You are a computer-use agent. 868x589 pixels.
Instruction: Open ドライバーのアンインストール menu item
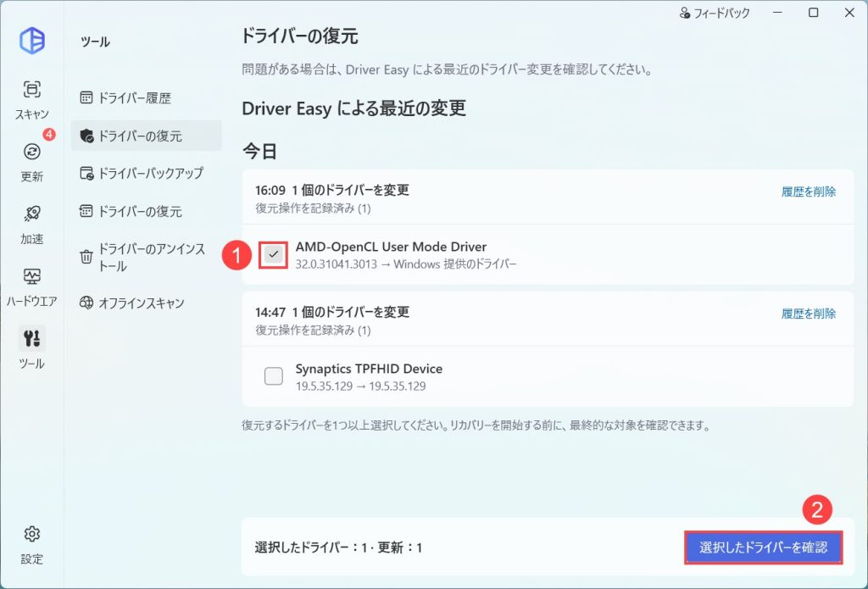pyautogui.click(x=146, y=258)
